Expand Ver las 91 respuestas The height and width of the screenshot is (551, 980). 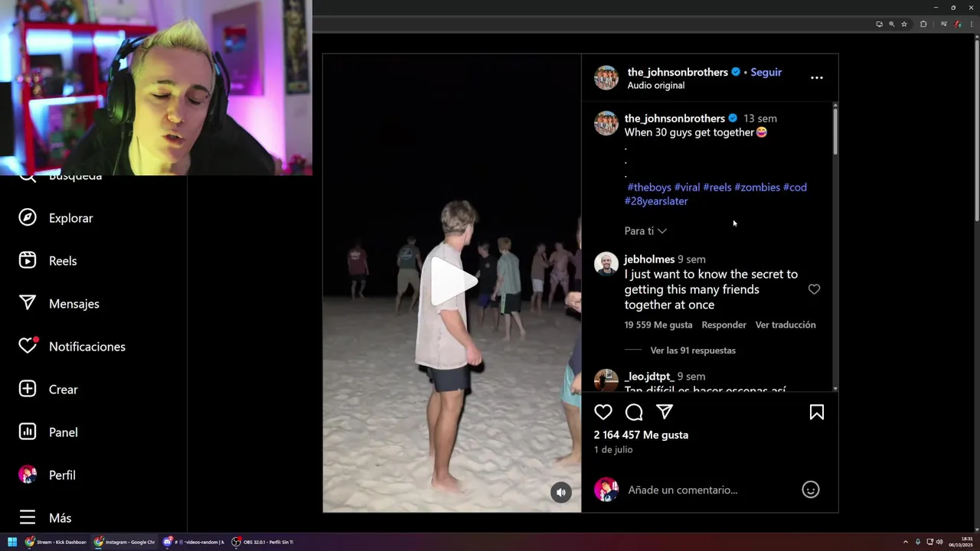tap(693, 350)
